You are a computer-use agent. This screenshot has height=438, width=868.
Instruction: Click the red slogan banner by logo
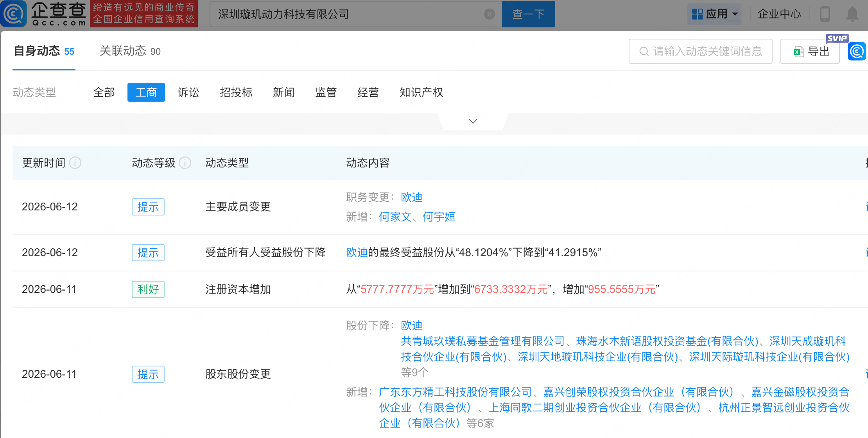pos(144,14)
